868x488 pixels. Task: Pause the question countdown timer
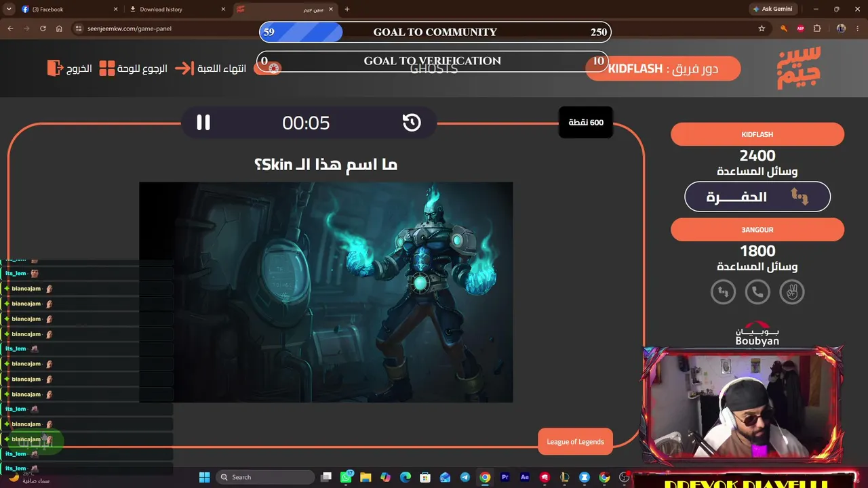203,123
